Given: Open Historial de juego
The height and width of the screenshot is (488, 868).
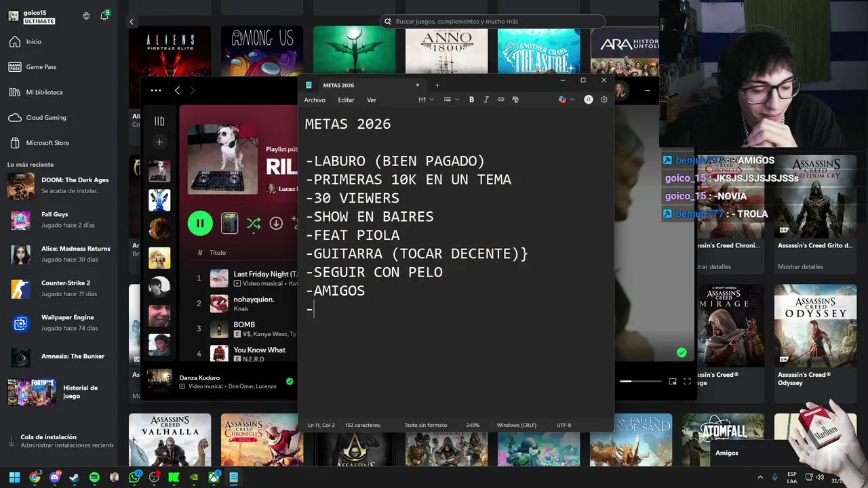Looking at the screenshot, I should pyautogui.click(x=58, y=392).
